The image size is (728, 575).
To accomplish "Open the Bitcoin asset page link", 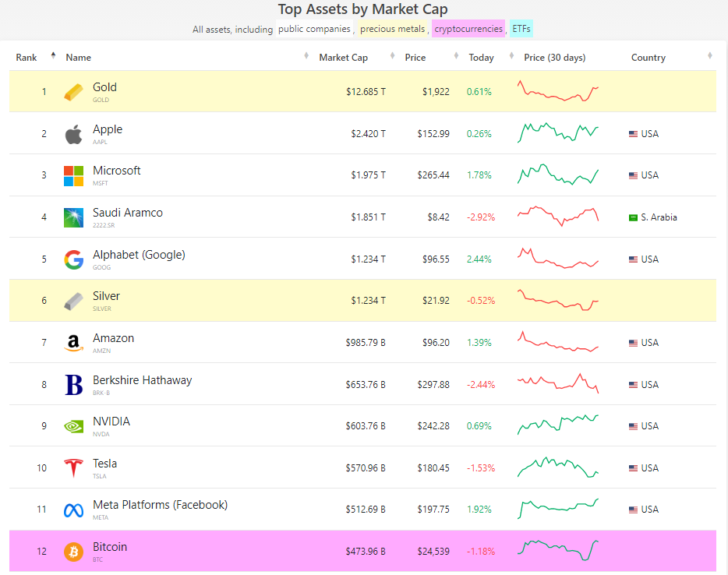I will pos(110,547).
